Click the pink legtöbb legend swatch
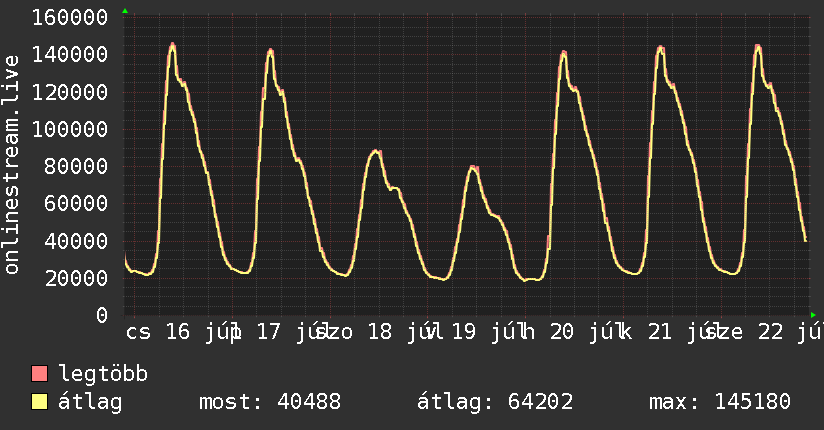This screenshot has height=430, width=824. [x=39, y=373]
